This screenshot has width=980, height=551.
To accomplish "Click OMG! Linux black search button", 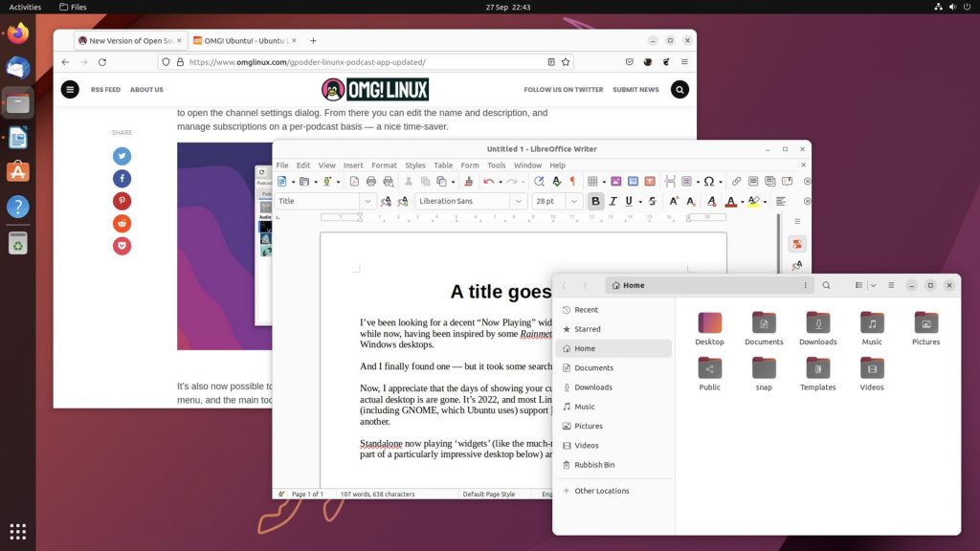I will (679, 89).
